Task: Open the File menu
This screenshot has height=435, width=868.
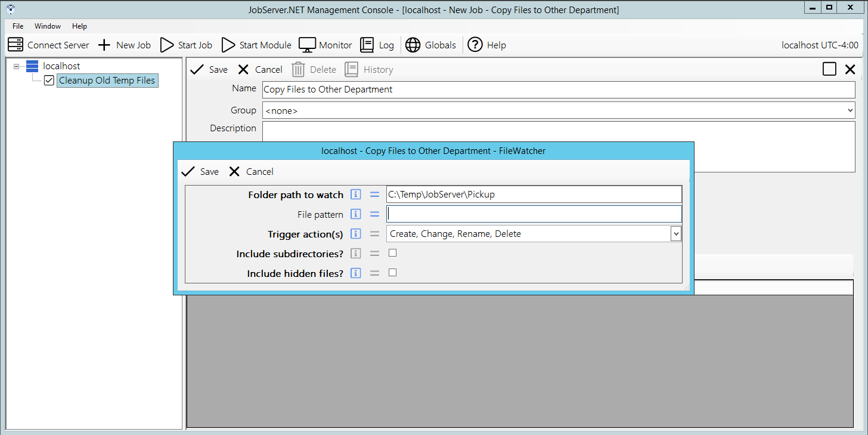Action: point(18,26)
